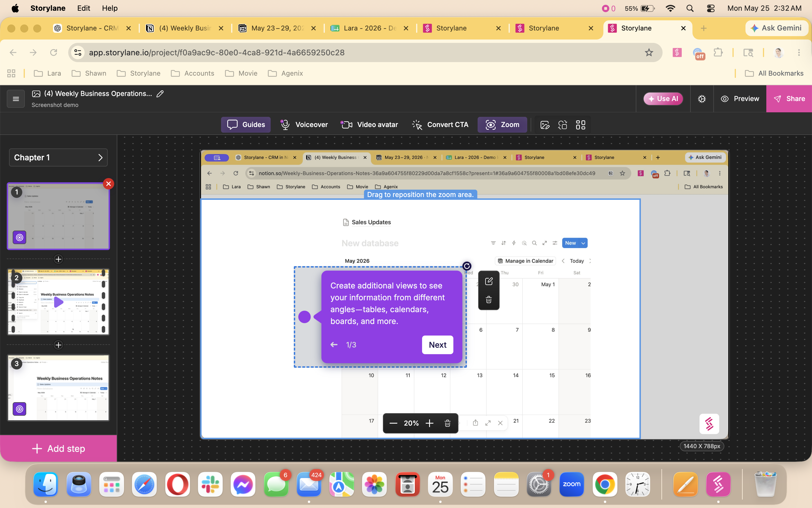The height and width of the screenshot is (508, 812).
Task: Click zoom badge icon on step 1 thumbnail
Action: click(19, 237)
